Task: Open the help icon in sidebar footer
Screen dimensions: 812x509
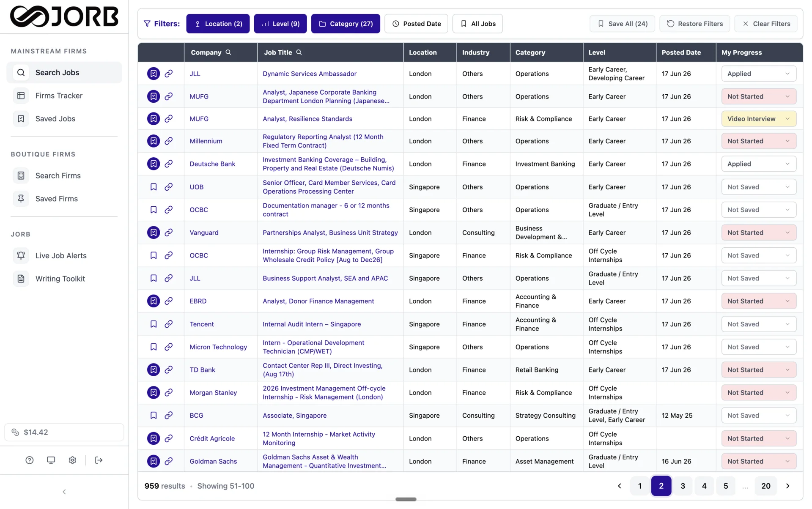Action: (30, 460)
